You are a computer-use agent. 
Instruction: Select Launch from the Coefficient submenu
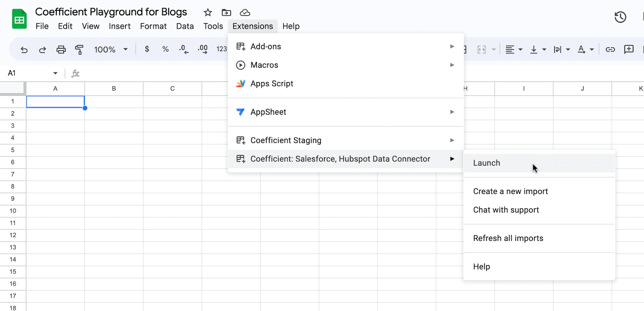coord(487,163)
